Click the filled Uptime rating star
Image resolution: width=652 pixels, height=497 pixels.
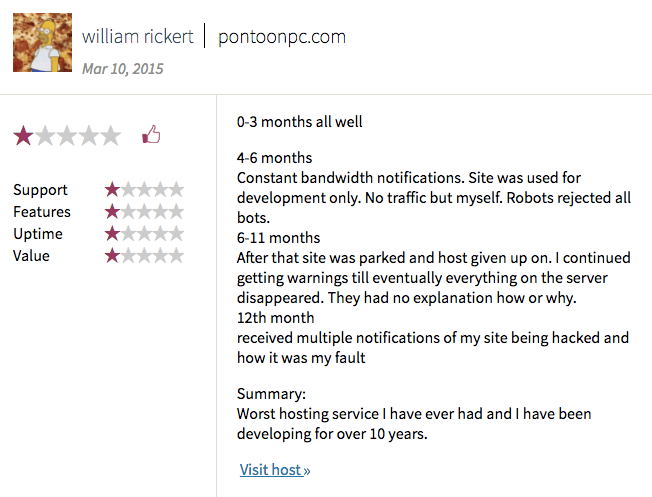pos(112,234)
